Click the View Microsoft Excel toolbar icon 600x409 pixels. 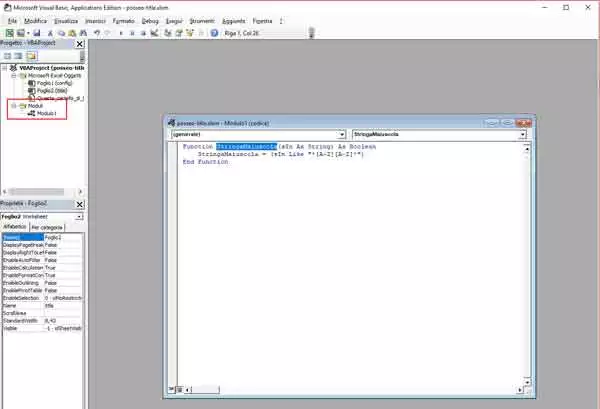click(10, 33)
